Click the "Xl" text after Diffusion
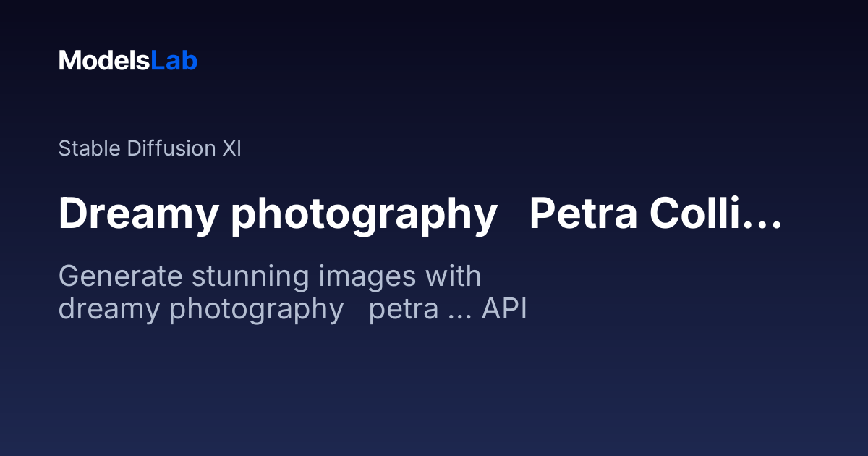The width and height of the screenshot is (868, 456). tap(231, 148)
